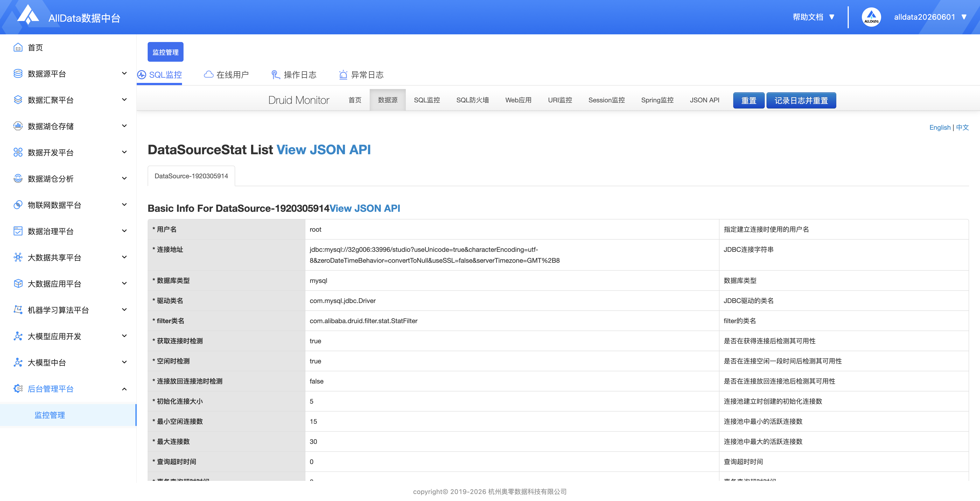980x501 pixels.
Task: Select the 数据源 nav item
Action: tap(388, 100)
